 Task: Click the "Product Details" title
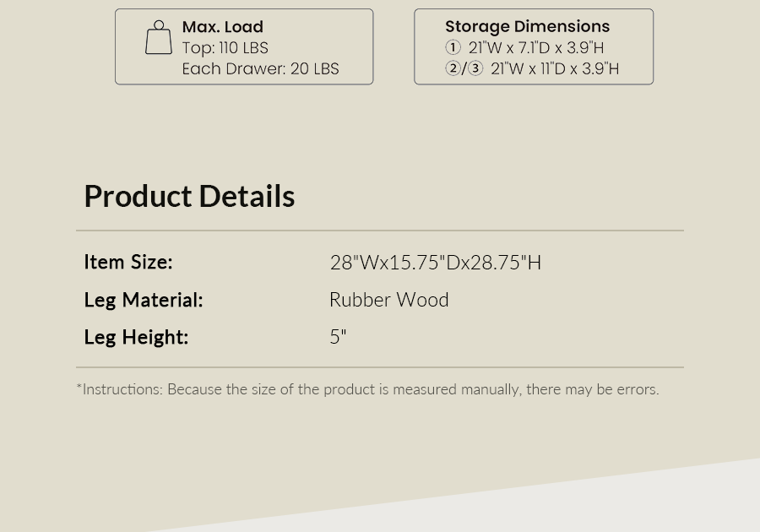coord(189,196)
